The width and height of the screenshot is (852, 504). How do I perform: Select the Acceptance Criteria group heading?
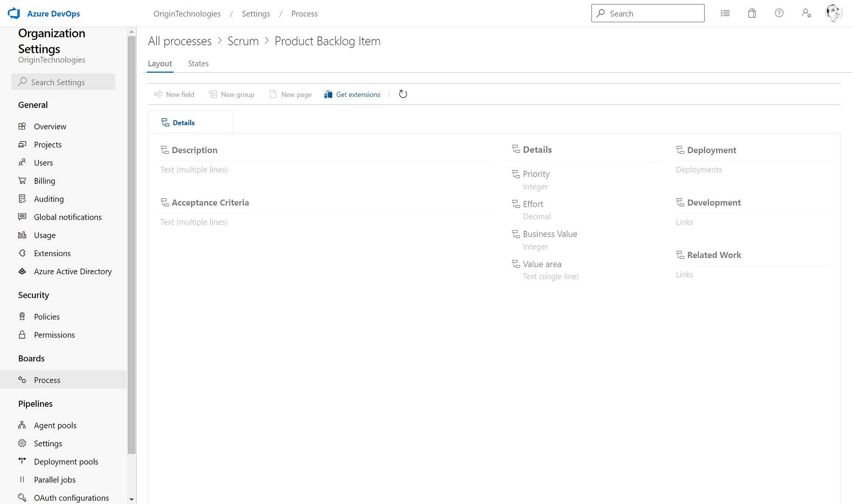210,202
